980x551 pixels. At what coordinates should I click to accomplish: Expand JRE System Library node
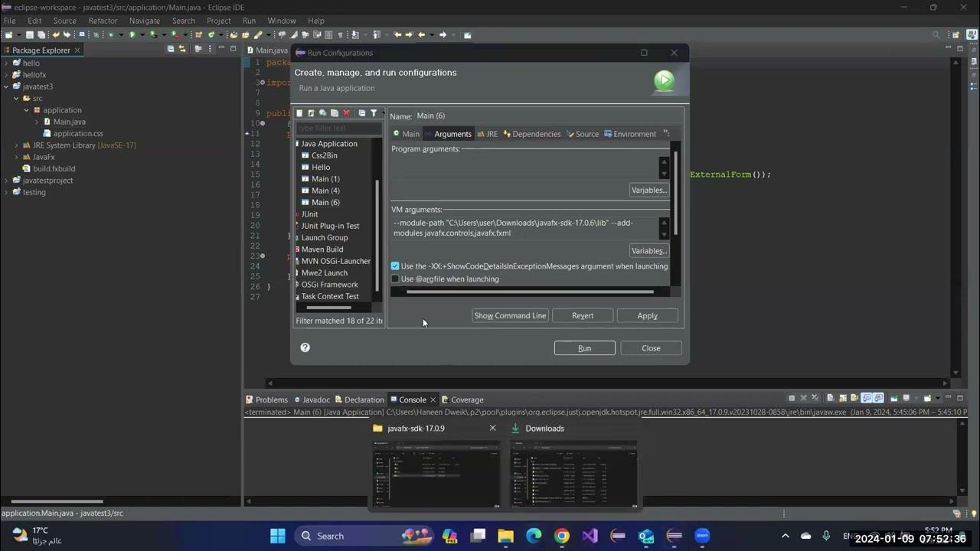(x=16, y=145)
